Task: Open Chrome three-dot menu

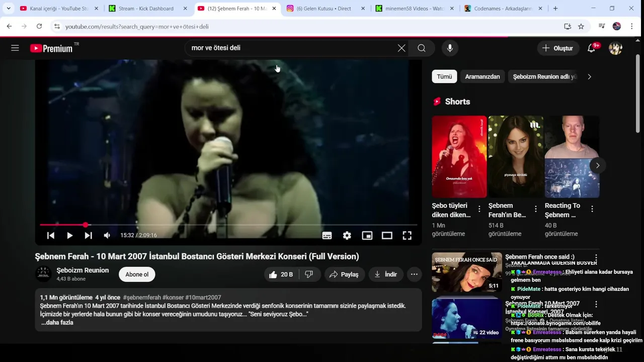Action: [x=632, y=26]
